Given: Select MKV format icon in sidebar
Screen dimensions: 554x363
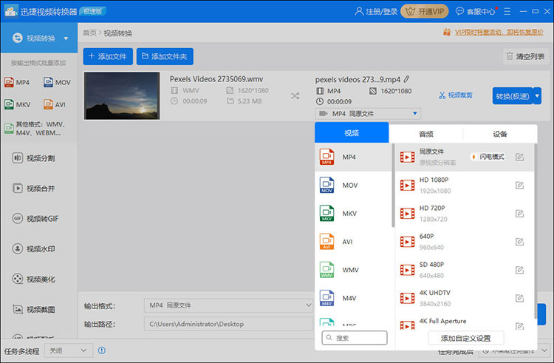Looking at the screenshot, I should 17,105.
